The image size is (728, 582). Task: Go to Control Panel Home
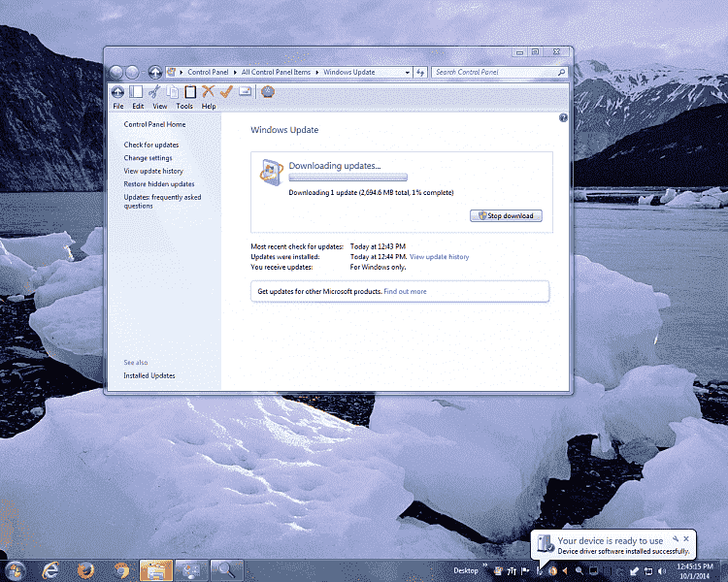(x=154, y=124)
